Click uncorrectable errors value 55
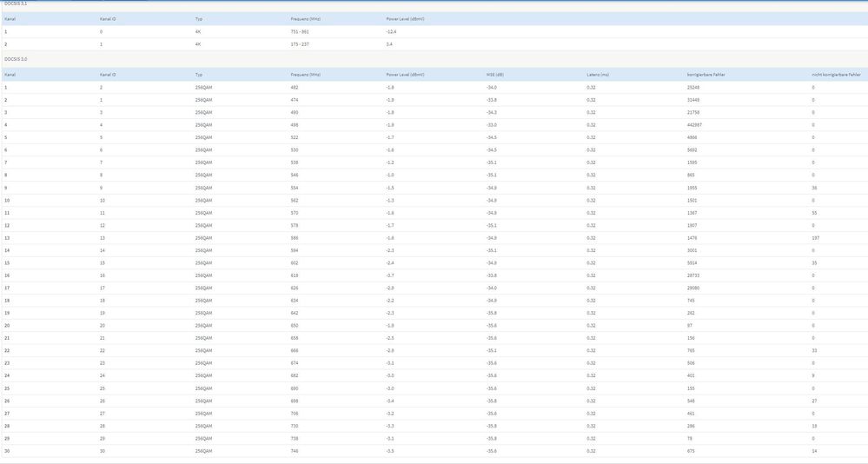Image resolution: width=868 pixels, height=464 pixels. (x=814, y=213)
